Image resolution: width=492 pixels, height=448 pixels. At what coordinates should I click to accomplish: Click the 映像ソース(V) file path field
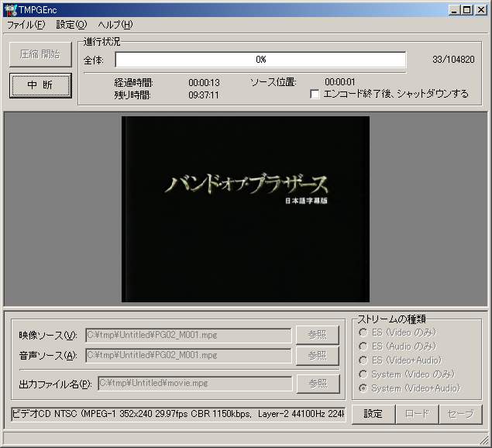coord(188,336)
